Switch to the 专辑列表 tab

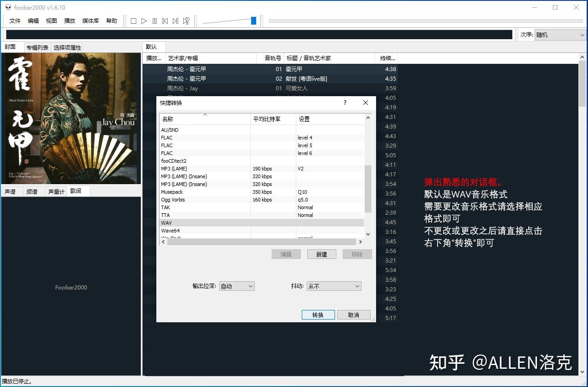37,47
